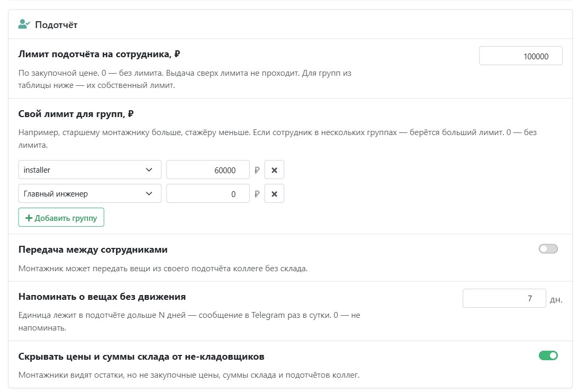This screenshot has height=392, width=577.
Task: Focus the Главный инженер limit field showing 0
Action: tap(208, 194)
